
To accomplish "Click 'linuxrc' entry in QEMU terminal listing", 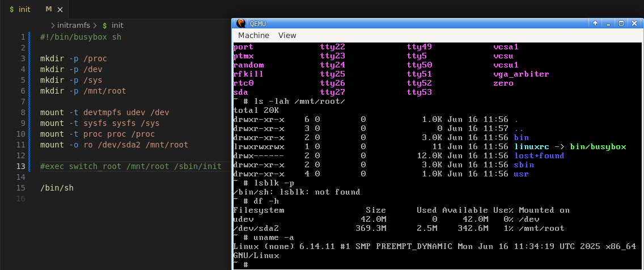I will pyautogui.click(x=531, y=147).
